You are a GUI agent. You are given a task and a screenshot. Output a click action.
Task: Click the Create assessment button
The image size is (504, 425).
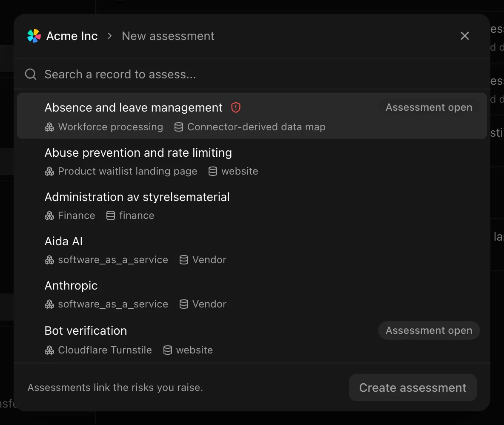tap(413, 388)
